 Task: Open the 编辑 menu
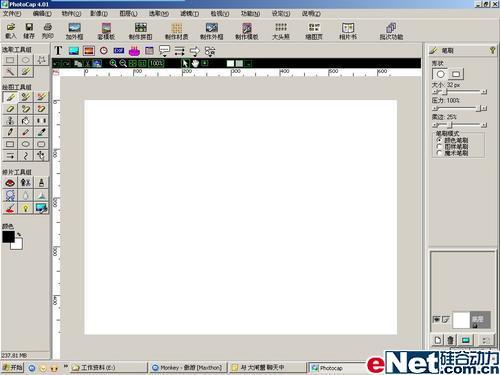click(42, 14)
